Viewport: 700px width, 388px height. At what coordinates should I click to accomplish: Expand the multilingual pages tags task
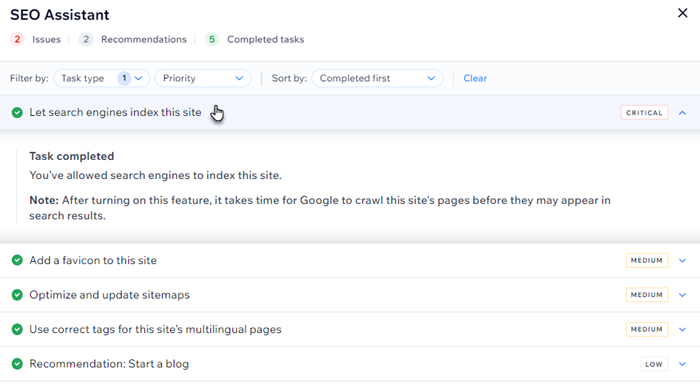click(682, 329)
